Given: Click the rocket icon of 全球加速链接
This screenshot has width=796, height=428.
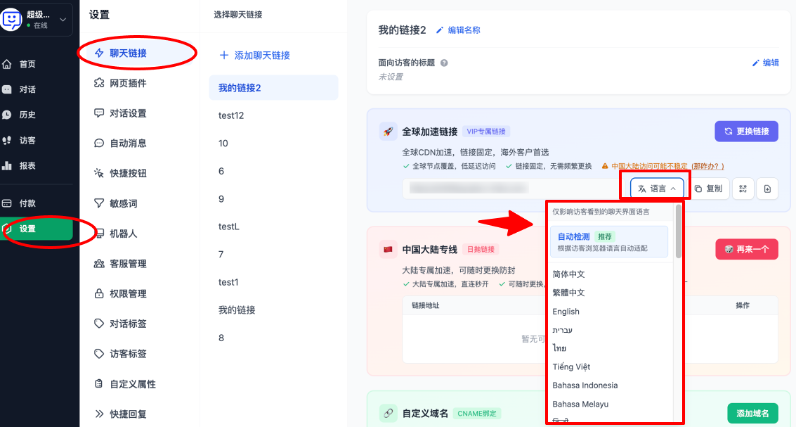Looking at the screenshot, I should coord(388,131).
